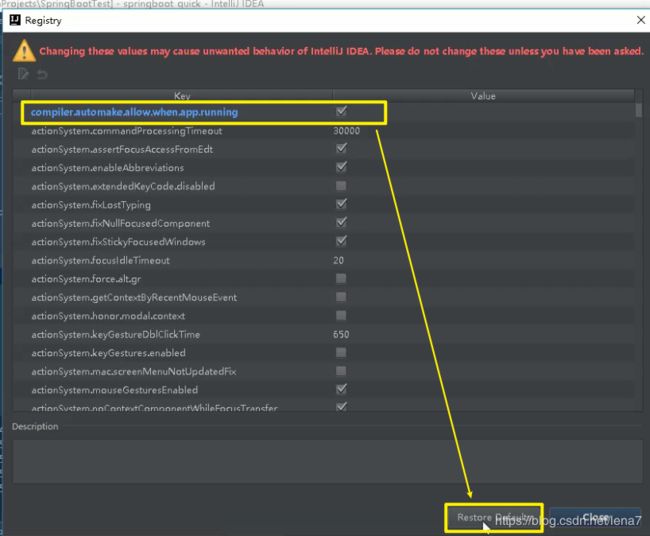Click the Description text area
The width and height of the screenshot is (650, 536).
click(x=327, y=461)
